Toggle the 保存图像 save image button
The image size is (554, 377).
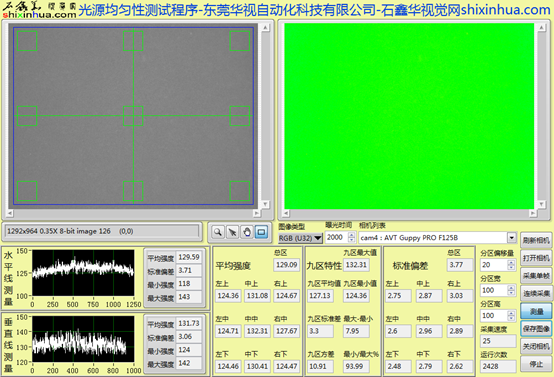click(536, 329)
